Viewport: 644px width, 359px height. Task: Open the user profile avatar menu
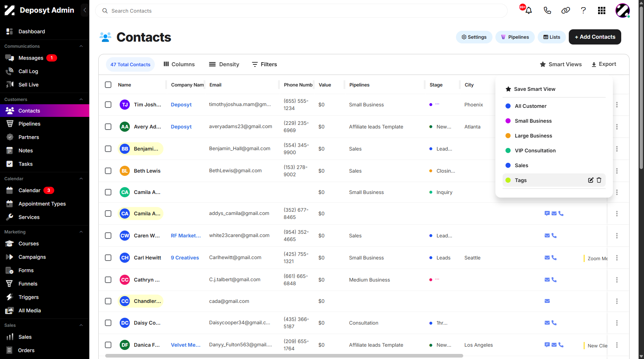(623, 10)
